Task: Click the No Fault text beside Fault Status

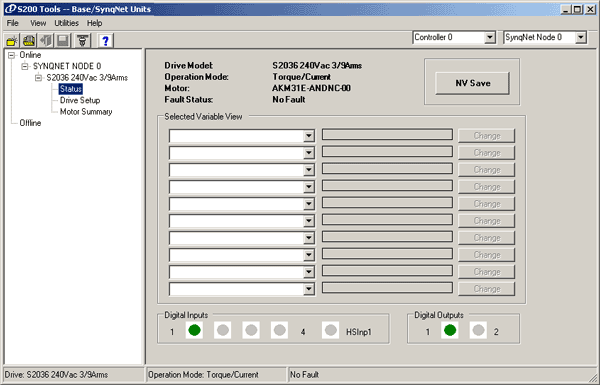Action: coord(289,100)
